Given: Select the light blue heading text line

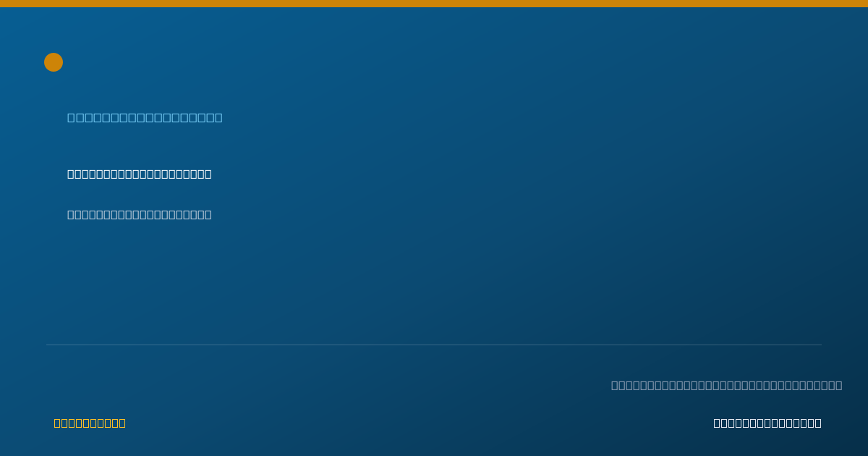Looking at the screenshot, I should (x=145, y=117).
